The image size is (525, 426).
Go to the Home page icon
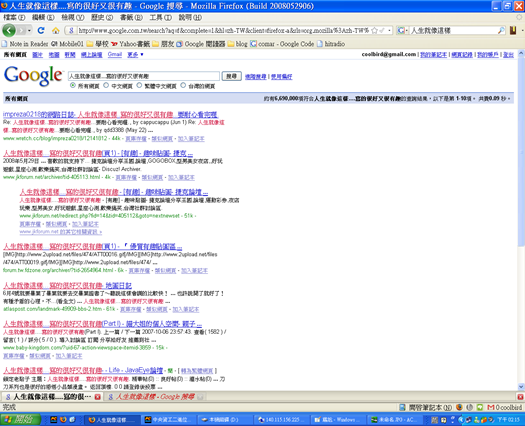pyautogui.click(x=56, y=30)
